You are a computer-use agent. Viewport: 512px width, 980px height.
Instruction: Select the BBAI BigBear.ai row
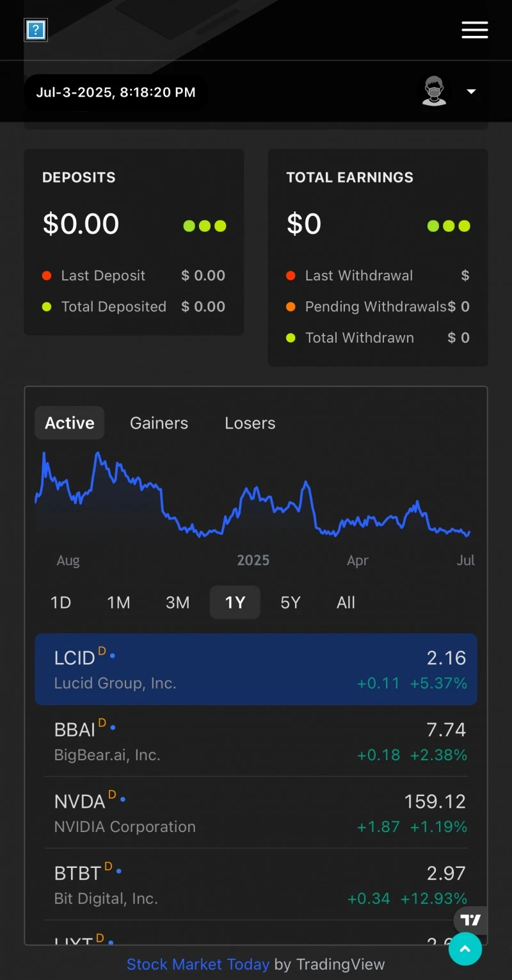(x=256, y=741)
